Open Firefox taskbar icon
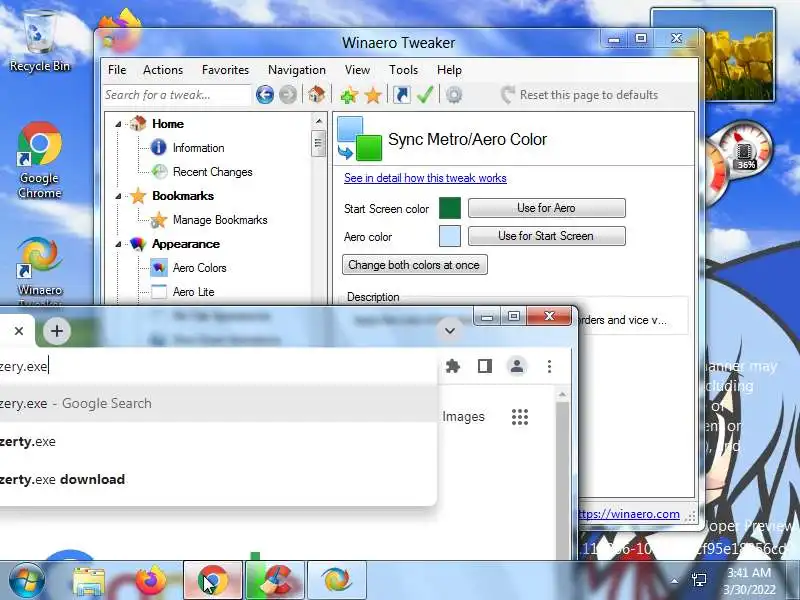The height and width of the screenshot is (600, 800). pos(151,581)
